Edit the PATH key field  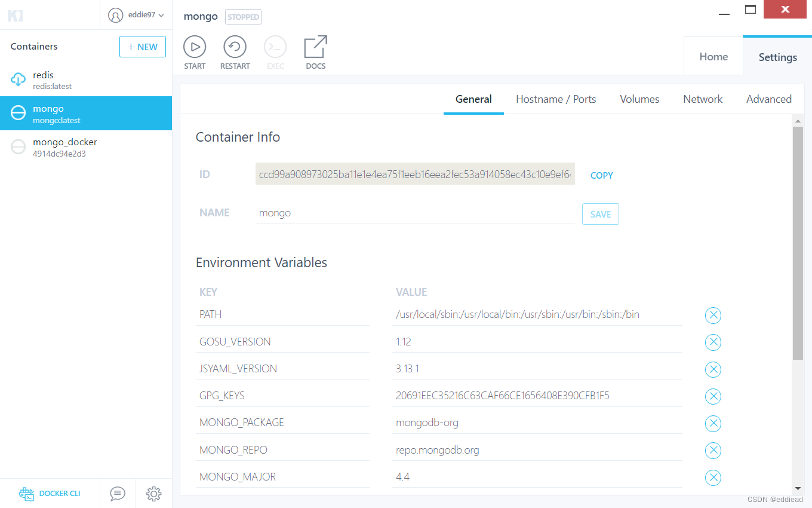tap(282, 314)
